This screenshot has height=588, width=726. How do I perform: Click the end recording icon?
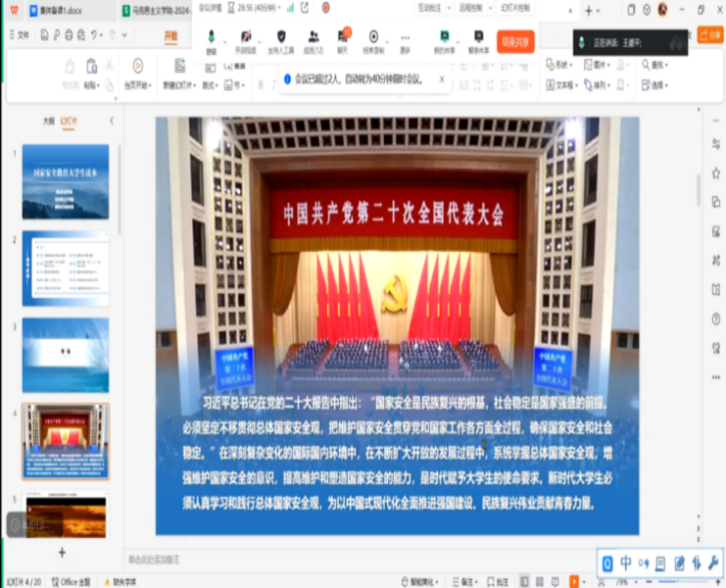click(373, 41)
